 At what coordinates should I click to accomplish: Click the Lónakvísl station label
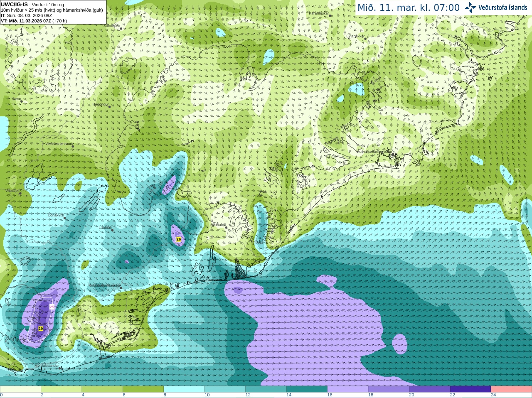[x=56, y=215]
